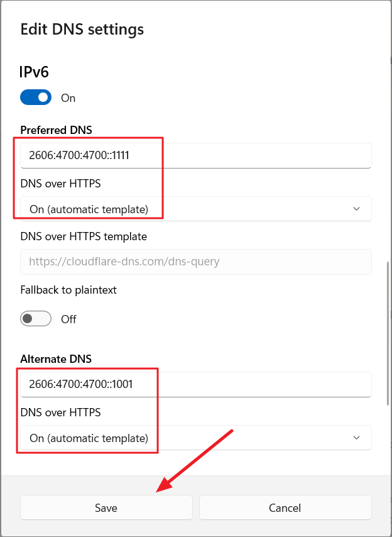Turn off the IPv6 toggle switch
Screen dimensions: 392x537
pyautogui.click(x=36, y=97)
